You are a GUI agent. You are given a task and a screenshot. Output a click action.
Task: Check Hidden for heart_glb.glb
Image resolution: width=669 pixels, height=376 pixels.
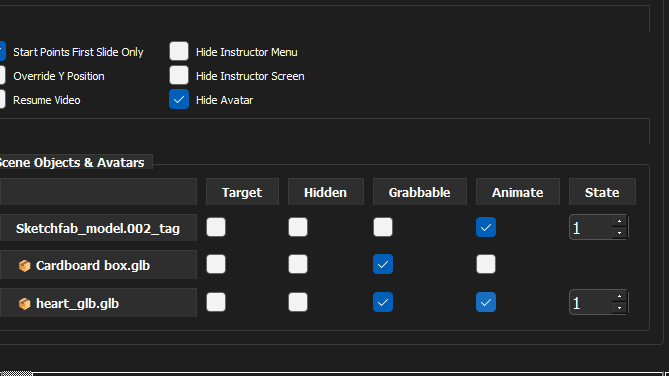coord(298,302)
